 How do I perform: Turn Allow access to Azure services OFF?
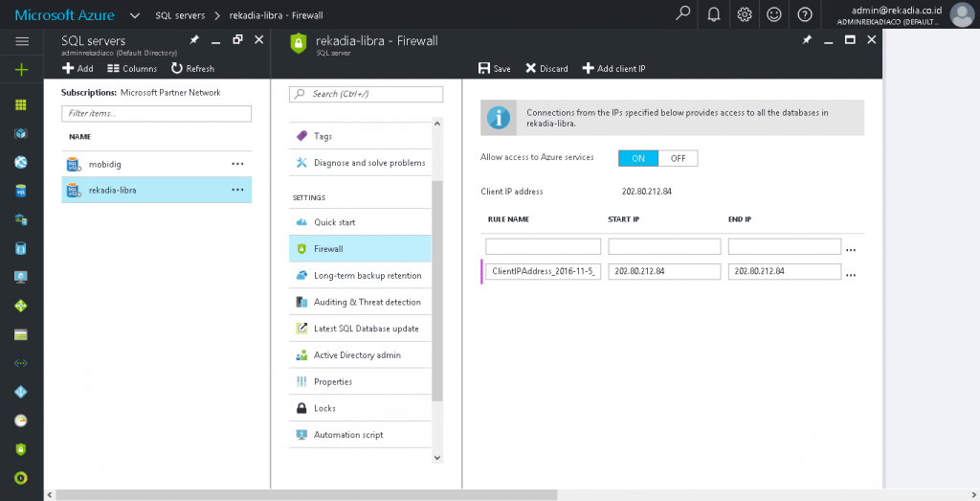(679, 158)
